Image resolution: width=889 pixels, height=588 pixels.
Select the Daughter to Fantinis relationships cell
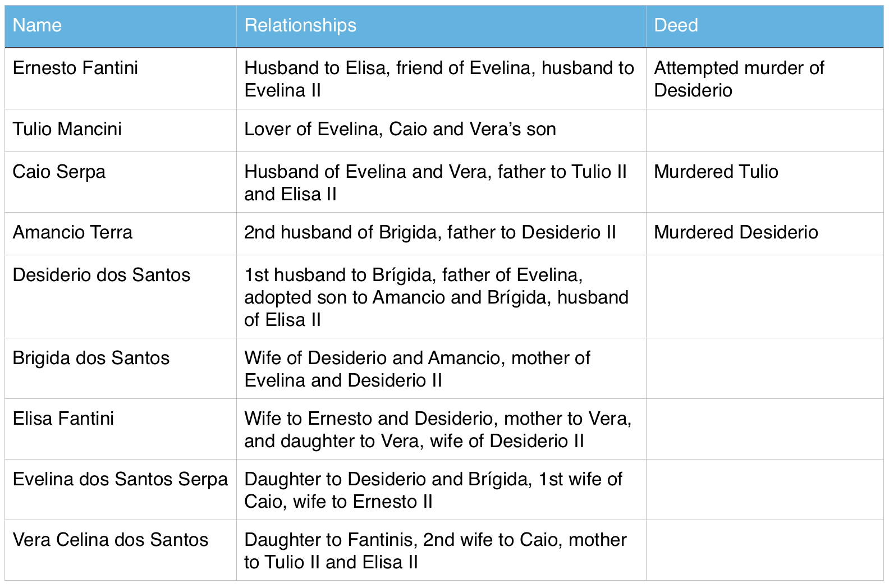pyautogui.click(x=436, y=551)
